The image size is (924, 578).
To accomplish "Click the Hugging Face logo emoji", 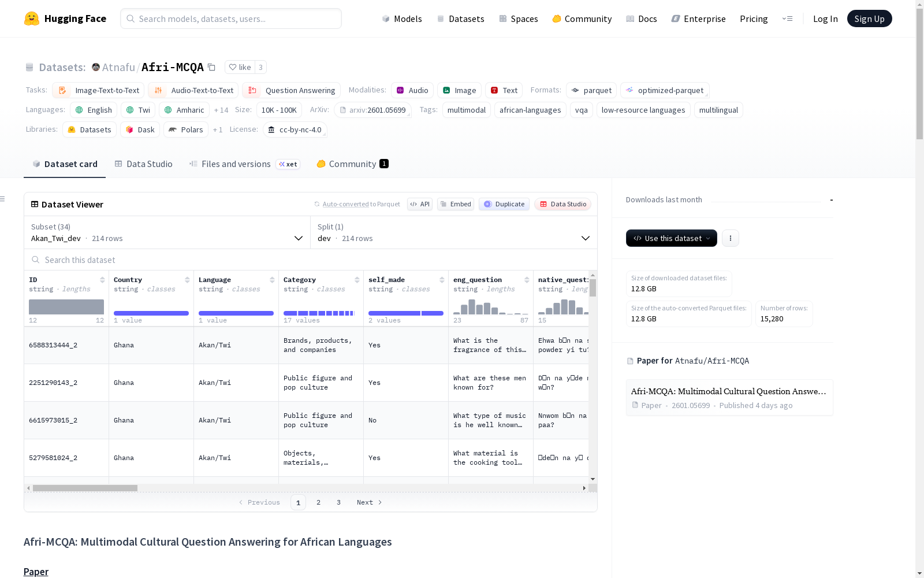I will click(x=32, y=18).
